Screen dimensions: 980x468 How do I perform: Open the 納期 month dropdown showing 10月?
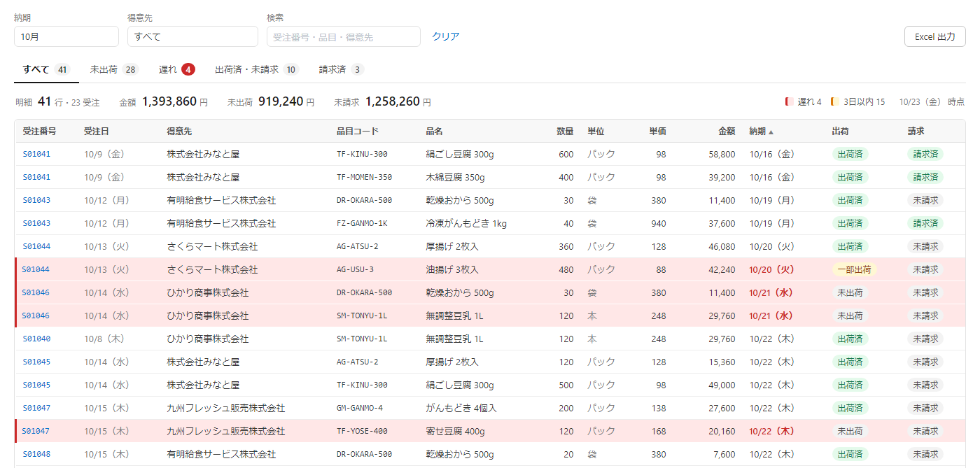click(66, 36)
